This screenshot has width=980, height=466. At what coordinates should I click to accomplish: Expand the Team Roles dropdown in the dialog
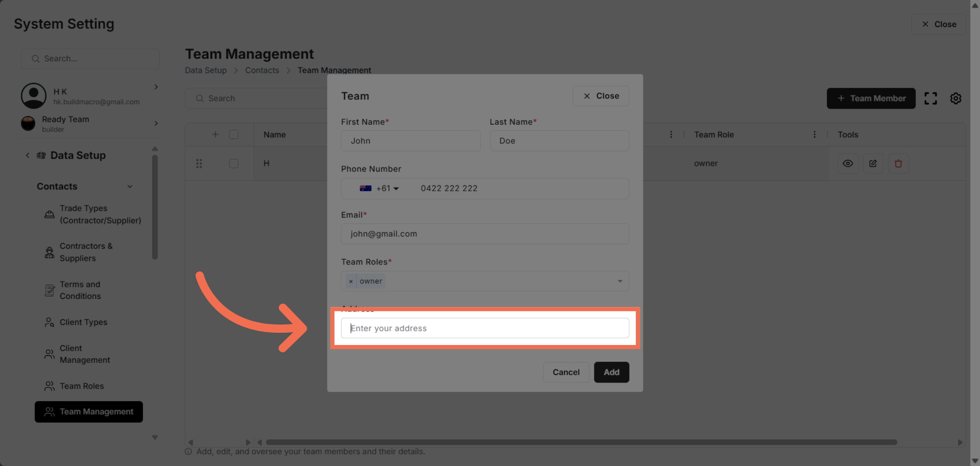620,281
